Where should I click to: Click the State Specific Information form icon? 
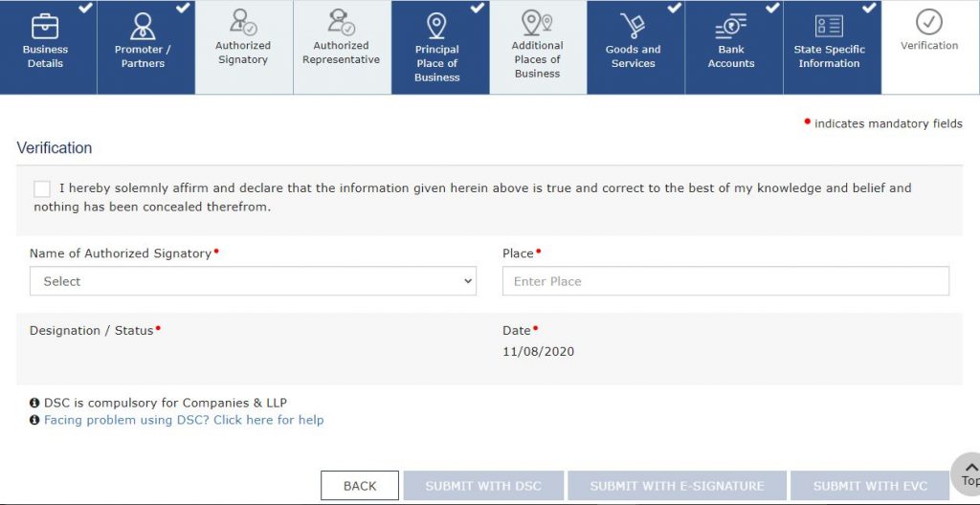point(829,26)
